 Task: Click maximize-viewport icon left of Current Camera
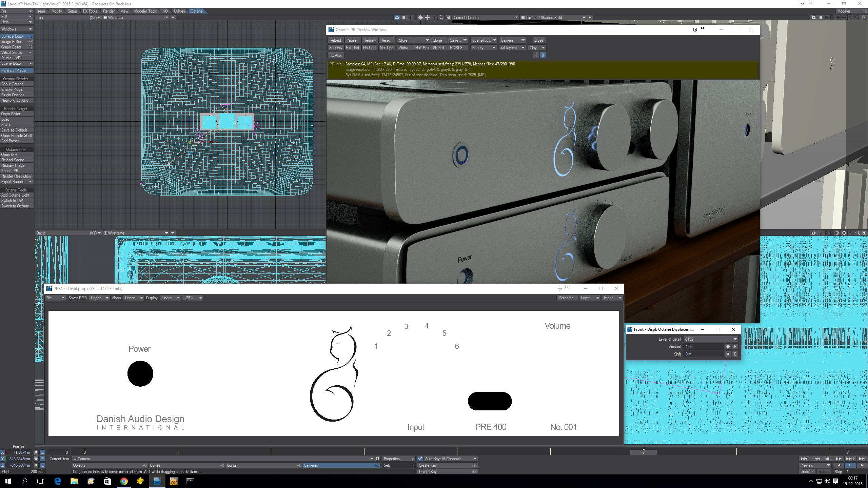click(x=448, y=17)
